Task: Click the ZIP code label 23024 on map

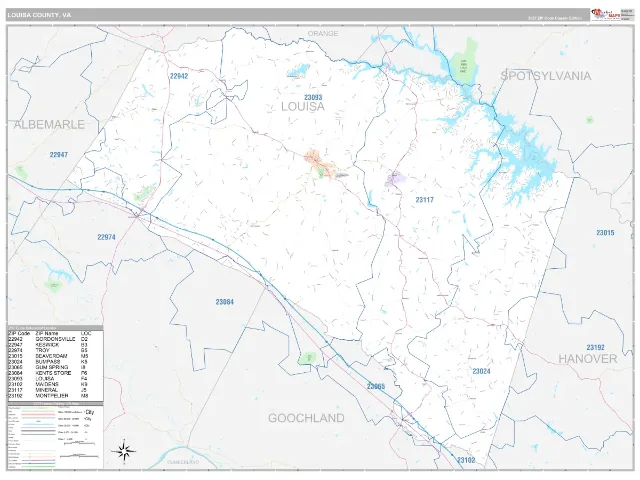Action: (x=481, y=371)
